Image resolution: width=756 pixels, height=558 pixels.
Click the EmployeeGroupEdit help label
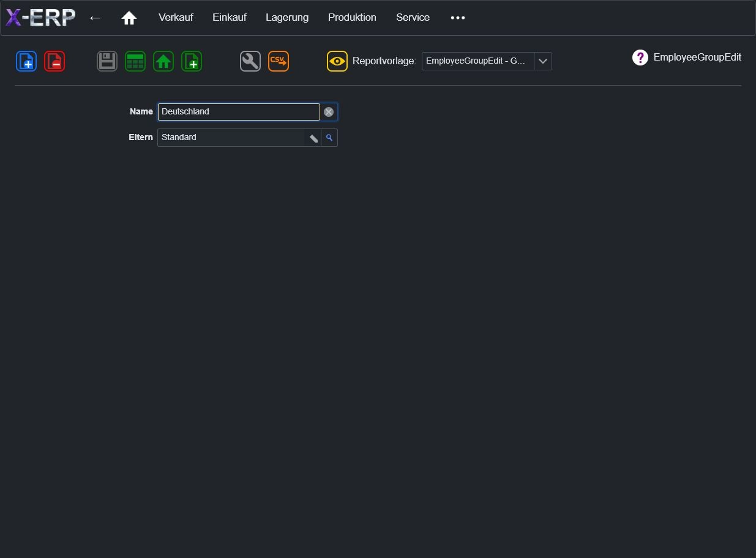(x=697, y=58)
